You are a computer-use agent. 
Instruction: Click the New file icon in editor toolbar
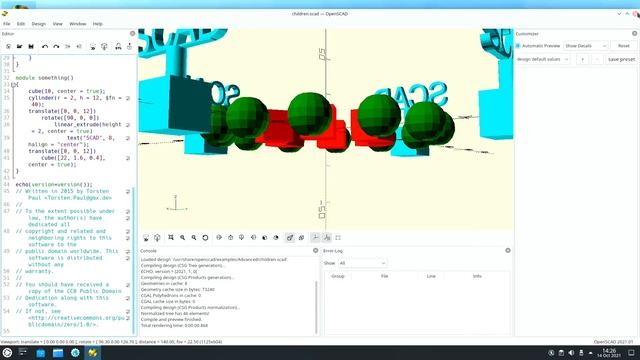click(8, 47)
